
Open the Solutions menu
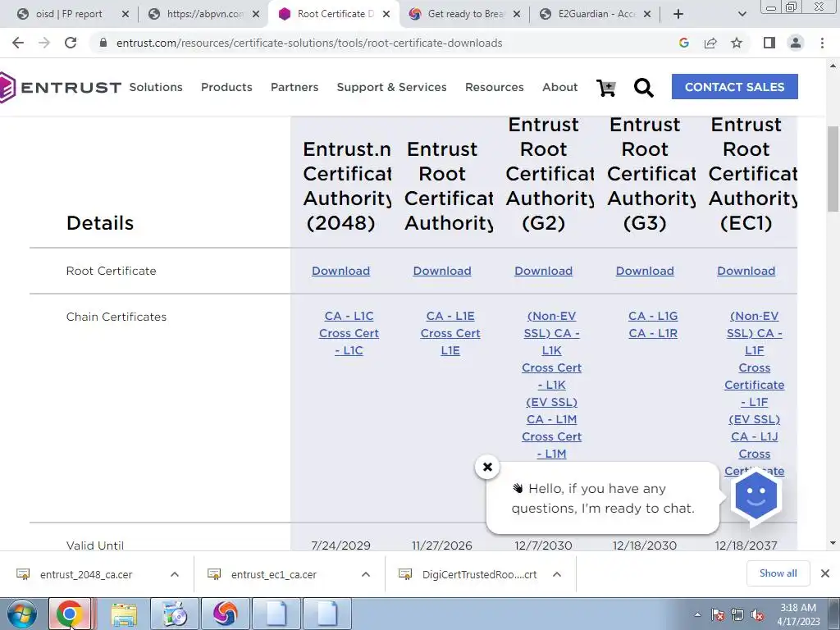click(x=156, y=87)
